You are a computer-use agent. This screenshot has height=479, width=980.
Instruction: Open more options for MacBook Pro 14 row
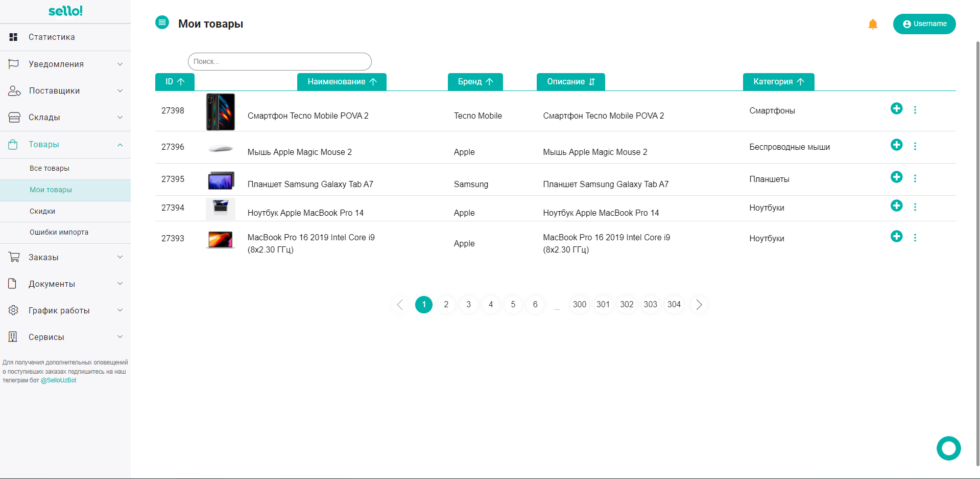[915, 207]
